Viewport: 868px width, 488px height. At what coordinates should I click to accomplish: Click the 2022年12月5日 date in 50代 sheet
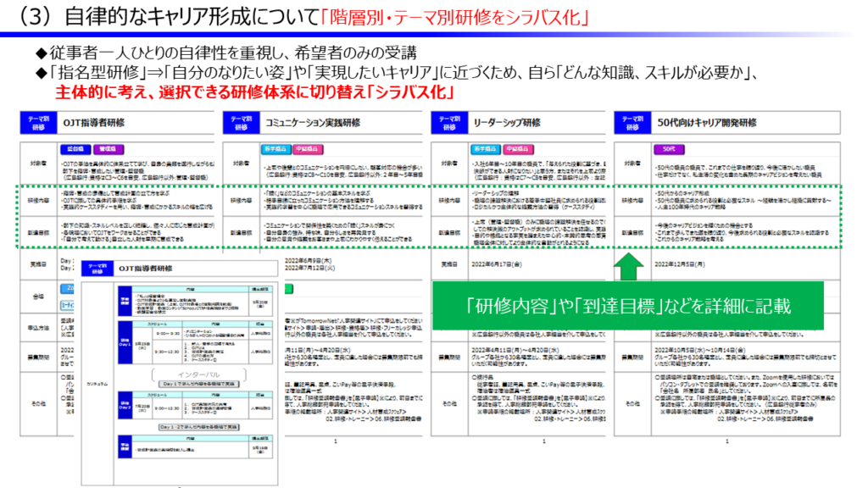click(685, 263)
